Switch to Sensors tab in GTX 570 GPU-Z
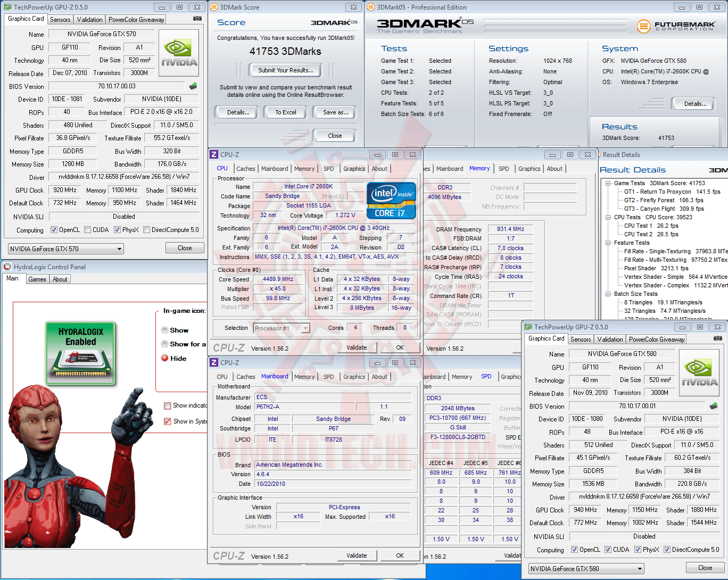Image resolution: width=728 pixels, height=580 pixels. coord(60,19)
